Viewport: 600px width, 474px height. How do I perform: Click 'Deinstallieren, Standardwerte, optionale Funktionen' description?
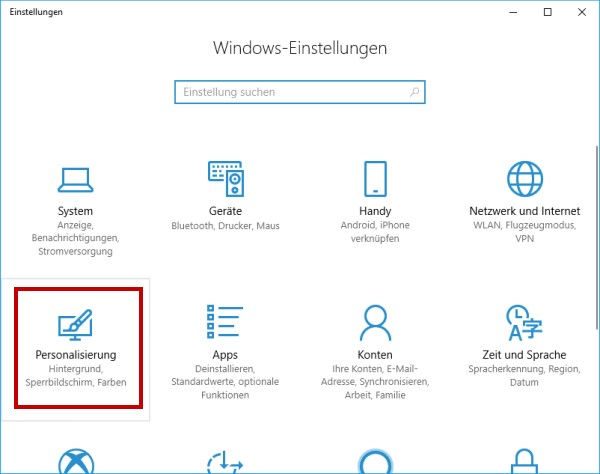(x=225, y=382)
